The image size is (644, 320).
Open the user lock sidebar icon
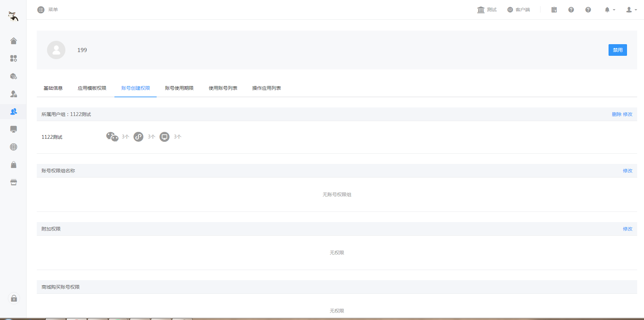[x=14, y=94]
